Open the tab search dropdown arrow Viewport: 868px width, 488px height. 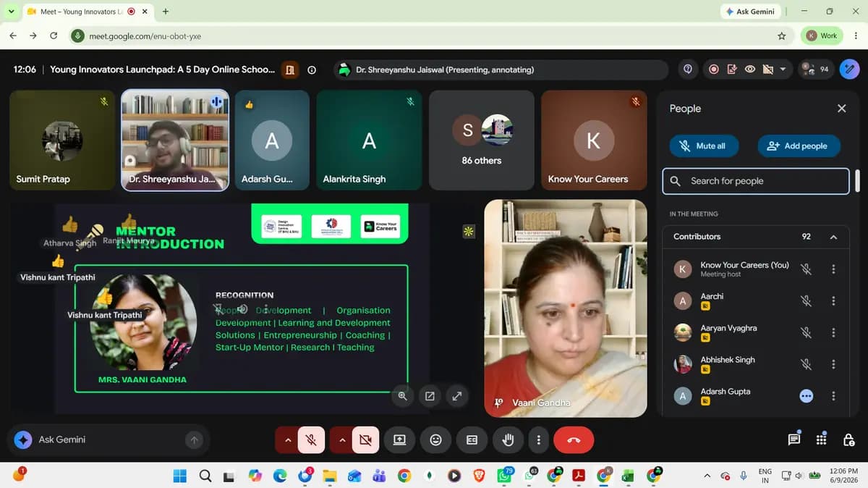[11, 12]
